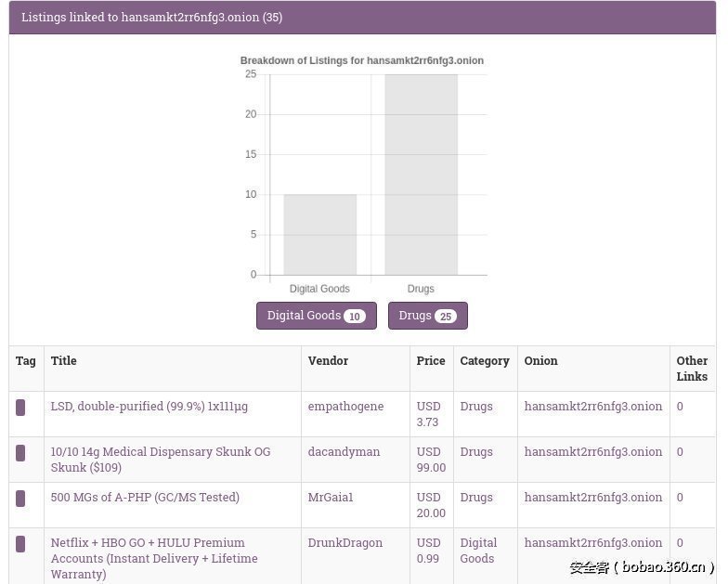Open the 500 MGs of A-PHP listing

click(145, 498)
